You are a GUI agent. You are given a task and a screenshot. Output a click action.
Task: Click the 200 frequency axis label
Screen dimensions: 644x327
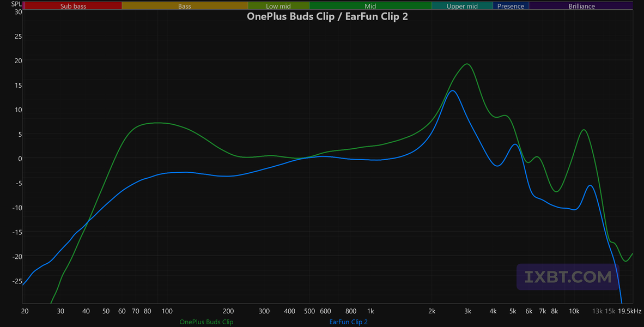point(228,311)
